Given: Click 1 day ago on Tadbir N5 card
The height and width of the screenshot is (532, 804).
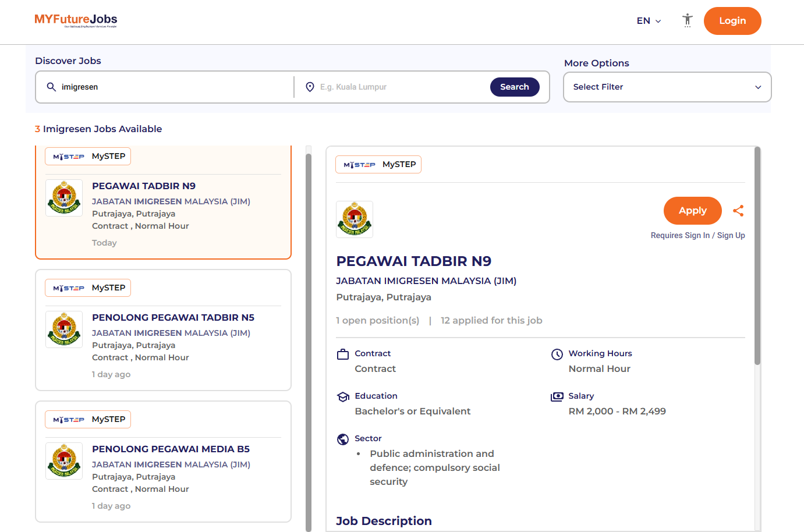Looking at the screenshot, I should pyautogui.click(x=111, y=374).
